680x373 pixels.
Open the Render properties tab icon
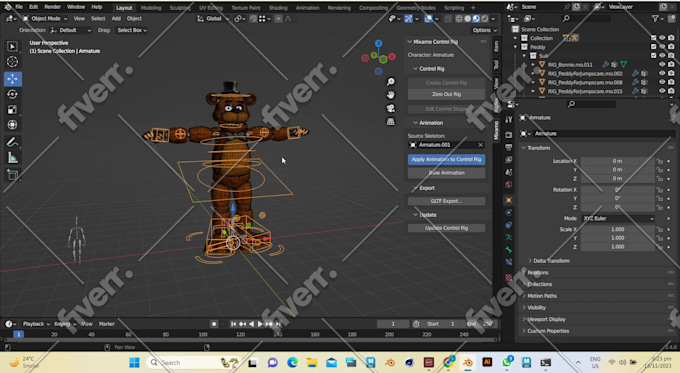[x=509, y=135]
